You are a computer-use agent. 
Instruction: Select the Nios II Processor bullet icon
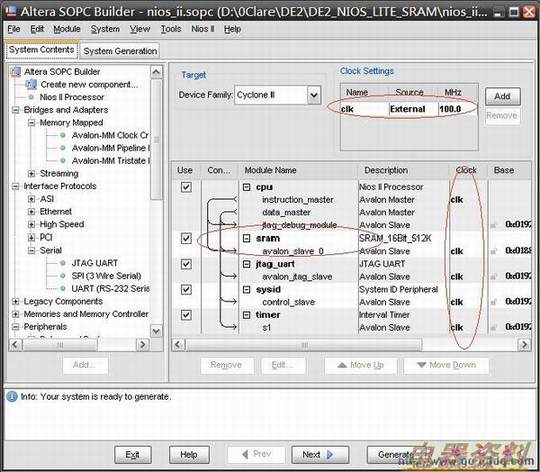31,97
